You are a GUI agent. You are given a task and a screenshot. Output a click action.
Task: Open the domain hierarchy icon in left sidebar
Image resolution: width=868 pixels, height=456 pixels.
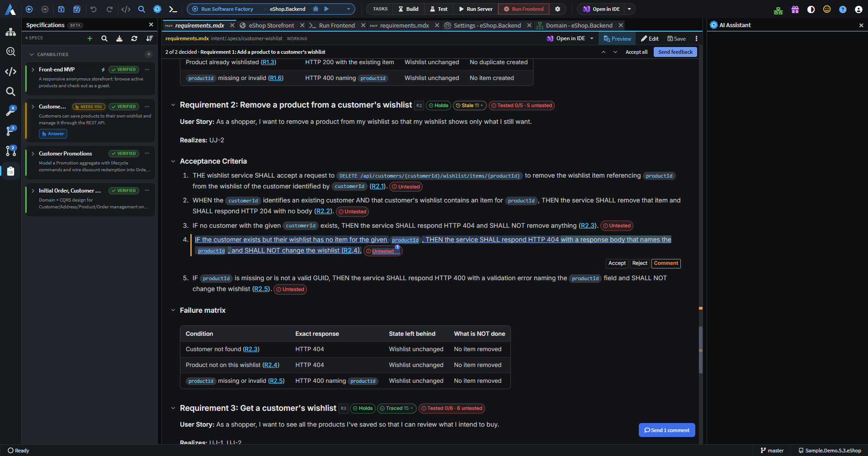(x=11, y=32)
